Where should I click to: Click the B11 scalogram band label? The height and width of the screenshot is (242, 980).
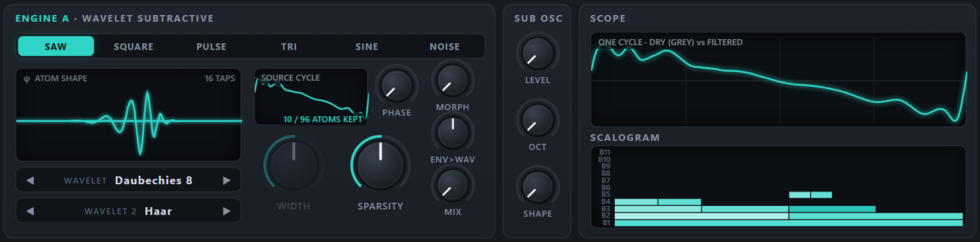[x=605, y=152]
